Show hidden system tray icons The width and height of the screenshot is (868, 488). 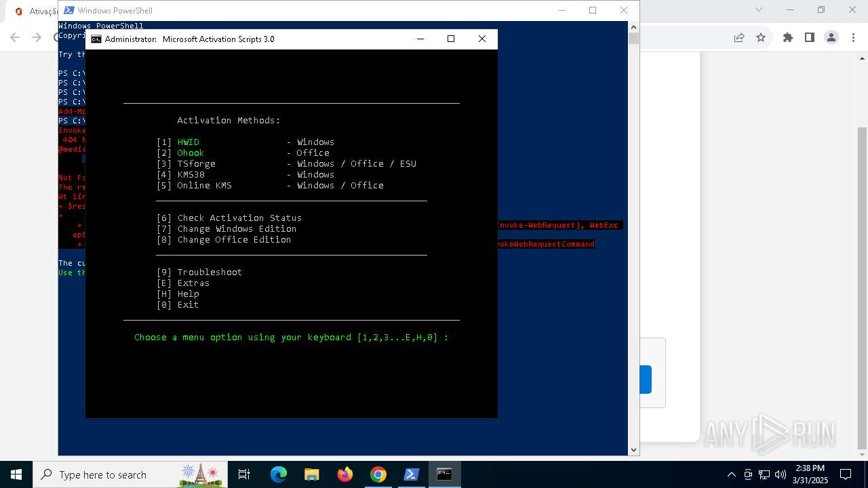(x=731, y=474)
